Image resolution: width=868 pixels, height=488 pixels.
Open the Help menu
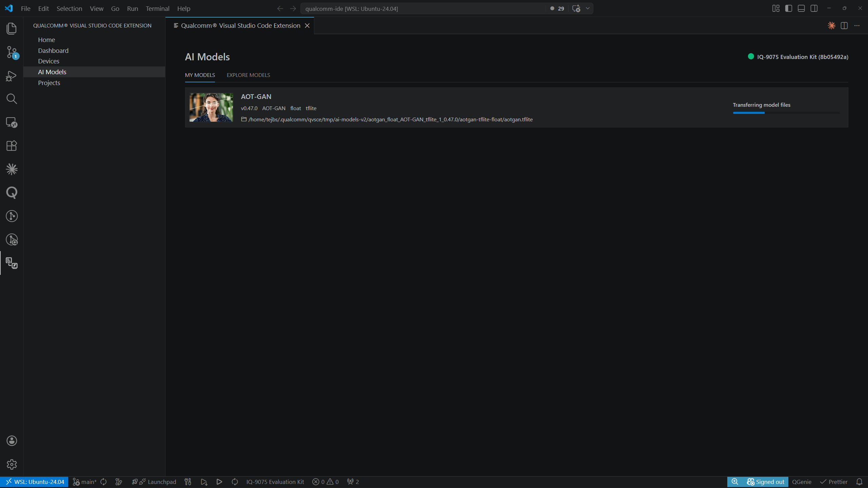point(184,8)
